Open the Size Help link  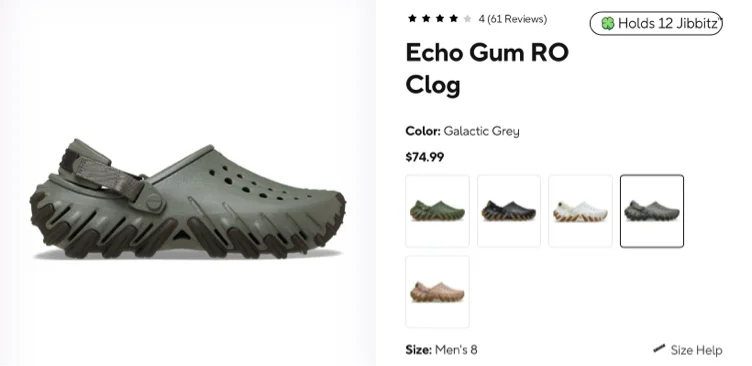[696, 350]
